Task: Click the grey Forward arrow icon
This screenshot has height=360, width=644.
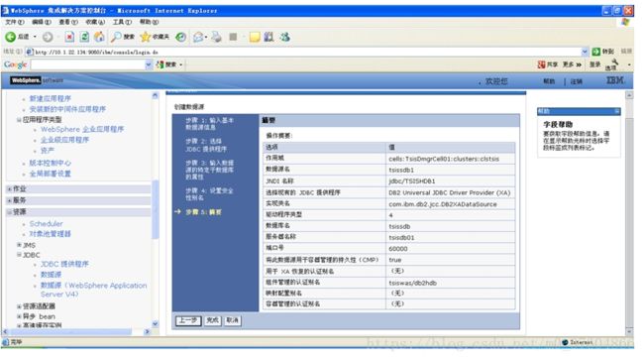Action: [x=48, y=37]
